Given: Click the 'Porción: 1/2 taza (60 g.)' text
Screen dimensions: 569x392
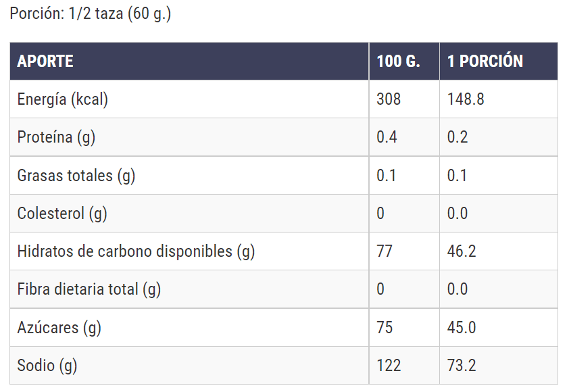Looking at the screenshot, I should tap(91, 14).
